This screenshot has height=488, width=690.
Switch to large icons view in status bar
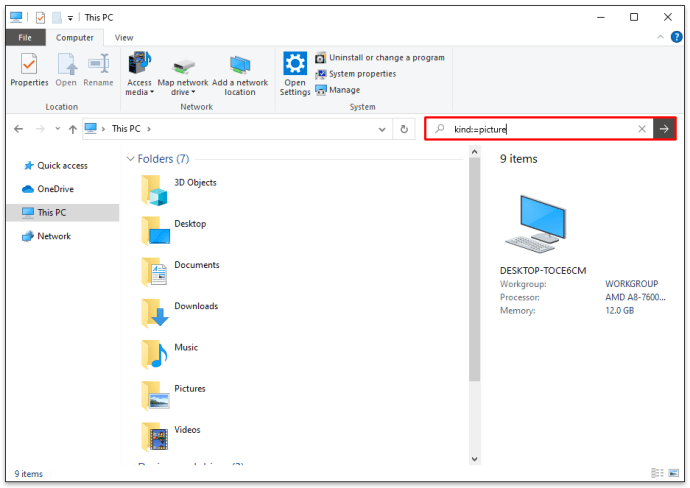[x=674, y=473]
